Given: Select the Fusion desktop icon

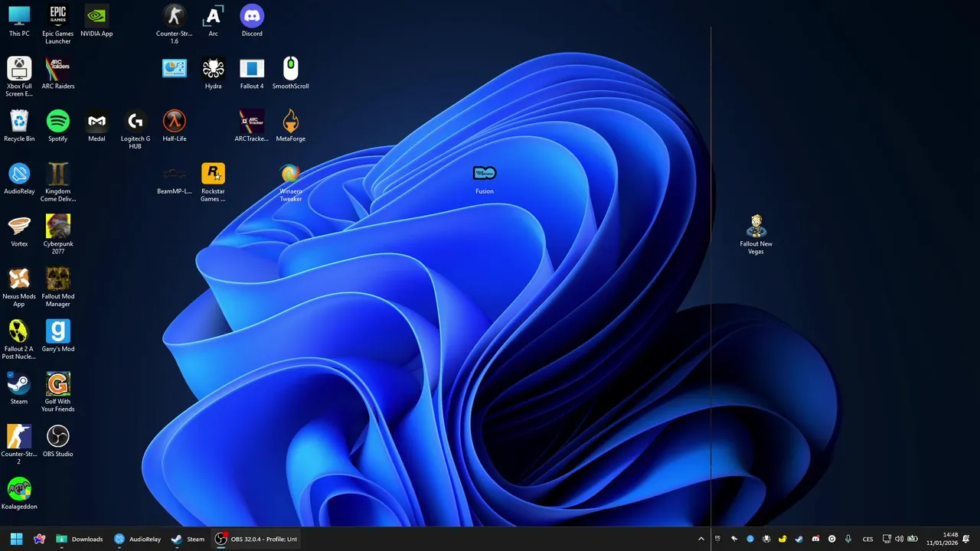Looking at the screenshot, I should pos(485,179).
